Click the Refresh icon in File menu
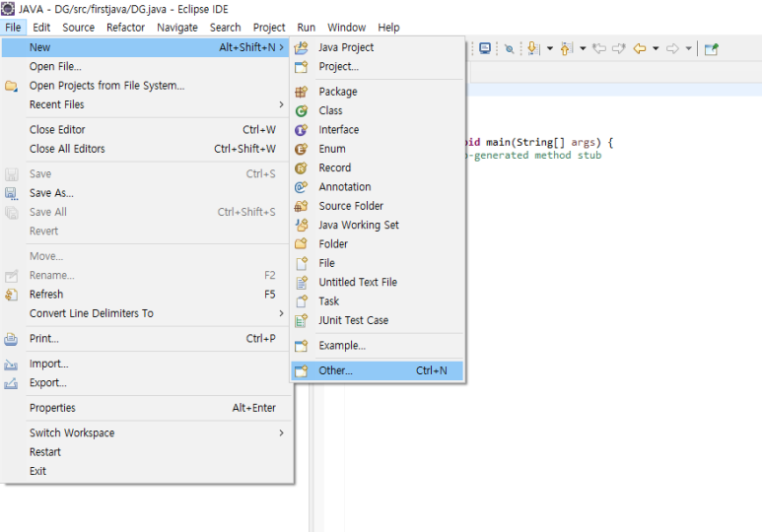 (x=11, y=295)
